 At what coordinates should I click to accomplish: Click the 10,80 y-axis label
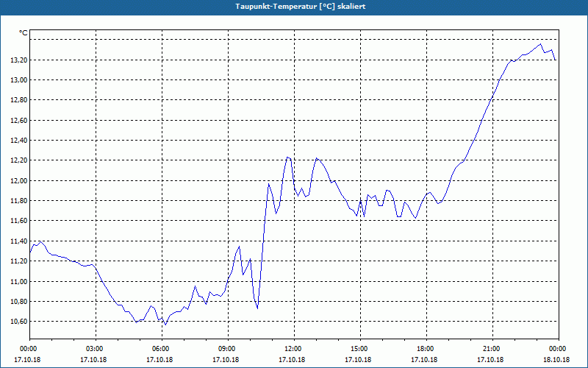pos(18,302)
